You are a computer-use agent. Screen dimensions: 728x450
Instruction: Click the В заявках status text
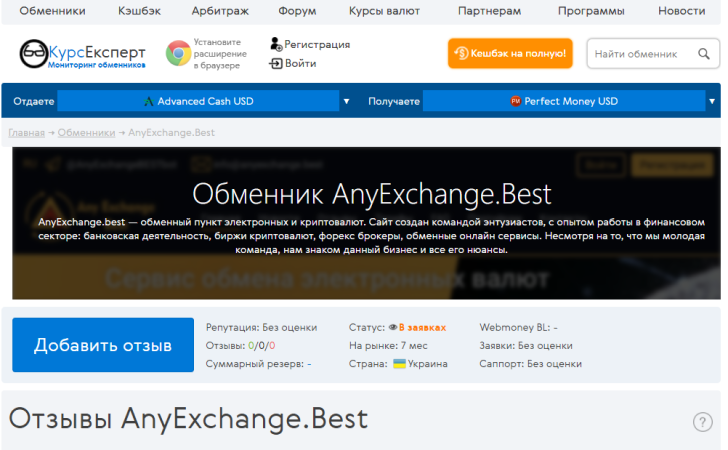[422, 327]
